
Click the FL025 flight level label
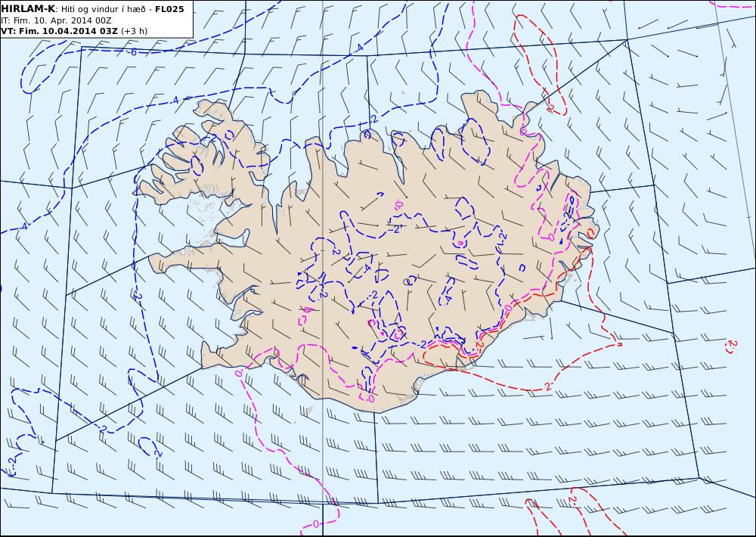point(169,9)
